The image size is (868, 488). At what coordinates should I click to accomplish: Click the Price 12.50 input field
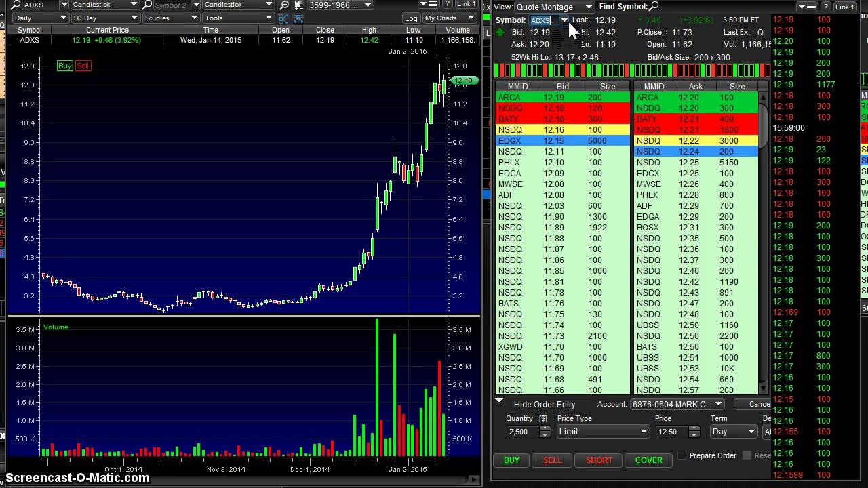[x=671, y=432]
